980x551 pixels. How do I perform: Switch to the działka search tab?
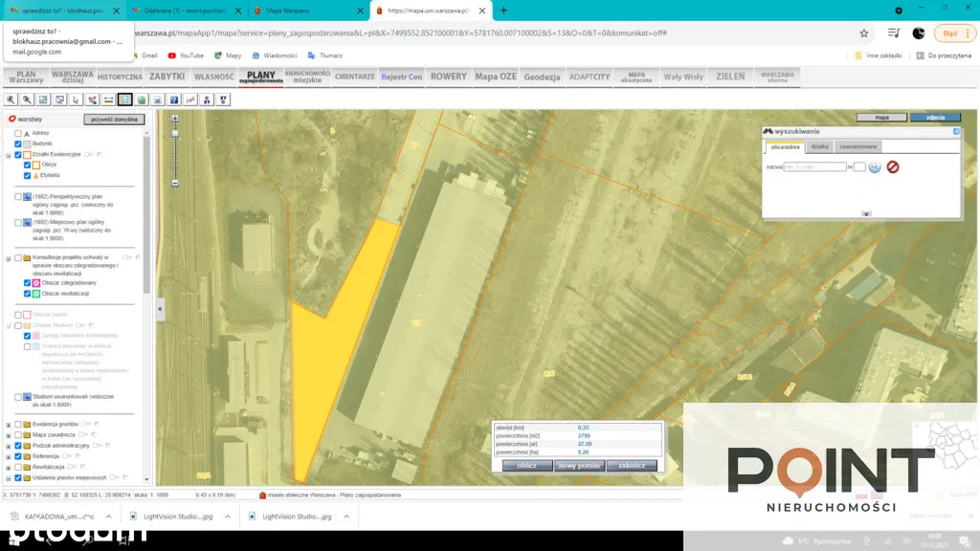click(x=819, y=146)
